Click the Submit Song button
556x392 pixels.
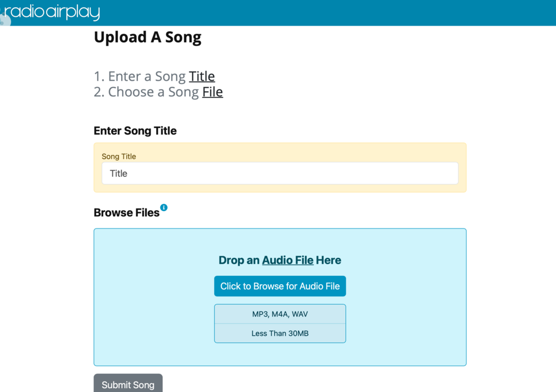pyautogui.click(x=128, y=384)
